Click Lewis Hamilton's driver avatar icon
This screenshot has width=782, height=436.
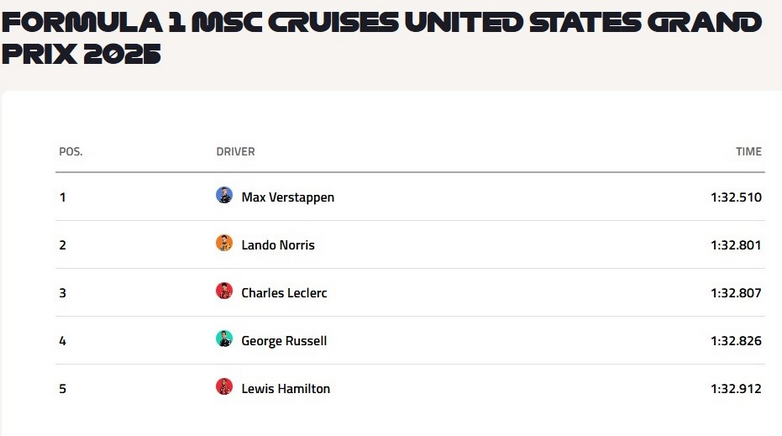pyautogui.click(x=224, y=388)
